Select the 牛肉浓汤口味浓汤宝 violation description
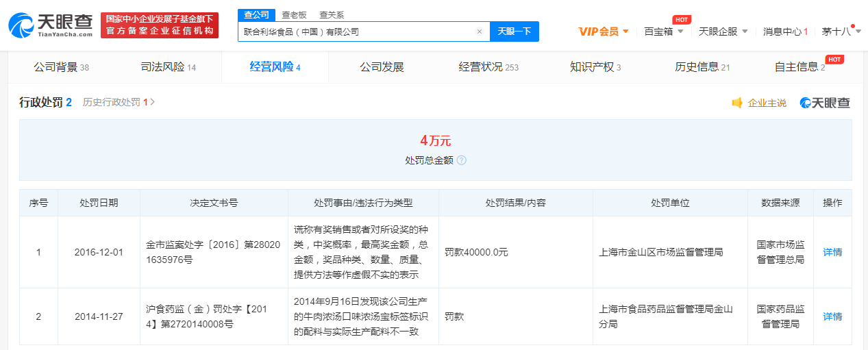Viewport: 868px width, 350px height. tap(363, 316)
